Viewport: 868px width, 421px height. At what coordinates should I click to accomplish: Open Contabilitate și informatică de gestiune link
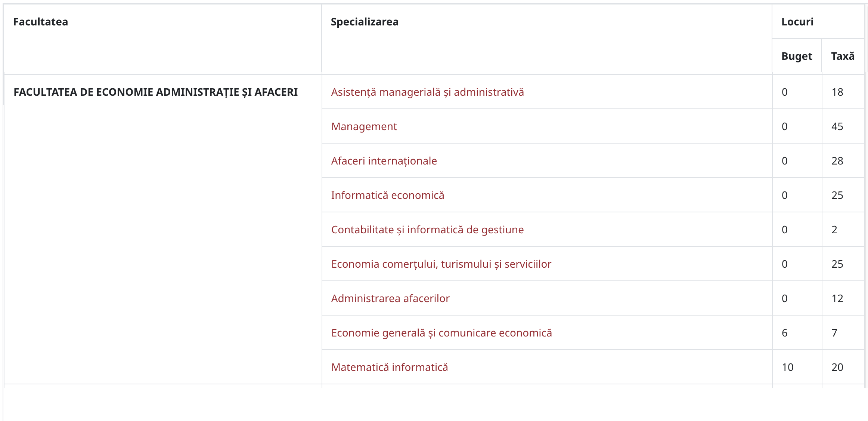point(427,230)
